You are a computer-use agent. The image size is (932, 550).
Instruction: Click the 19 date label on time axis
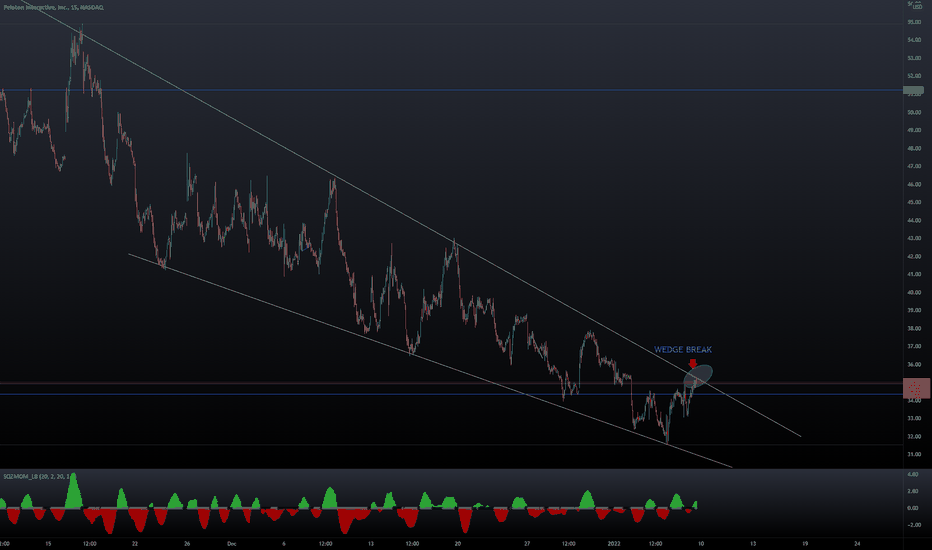(x=805, y=543)
